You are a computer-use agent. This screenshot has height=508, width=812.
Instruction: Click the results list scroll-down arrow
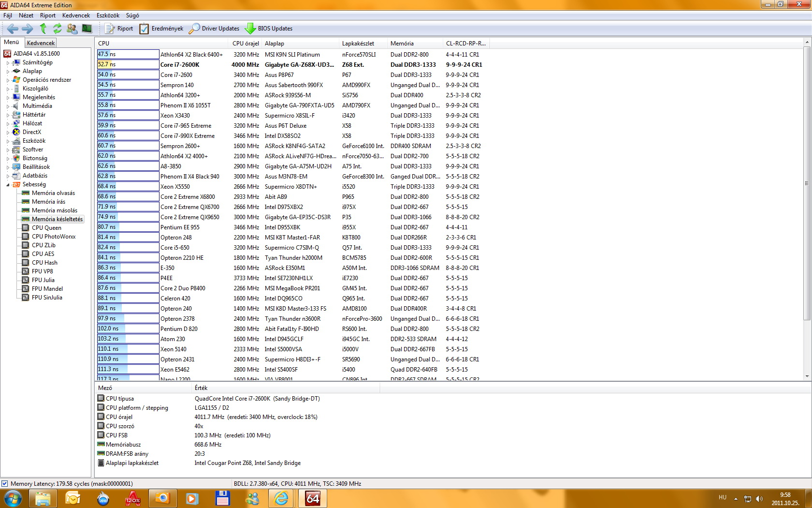(807, 376)
